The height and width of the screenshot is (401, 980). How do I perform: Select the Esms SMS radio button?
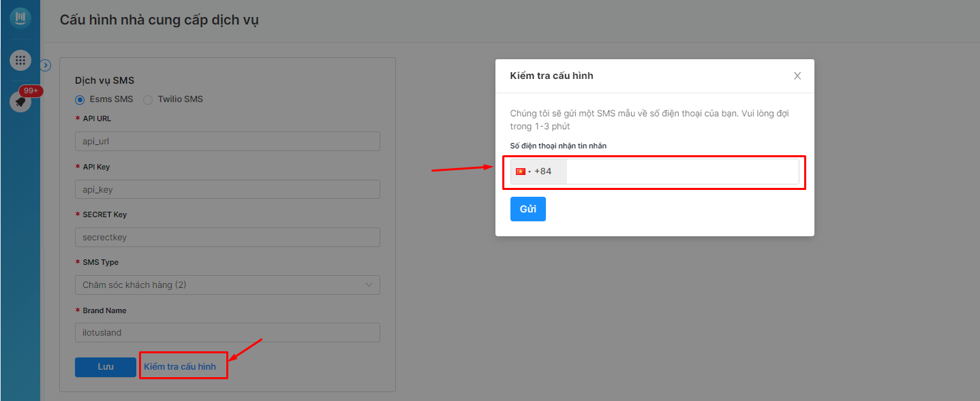(x=80, y=99)
